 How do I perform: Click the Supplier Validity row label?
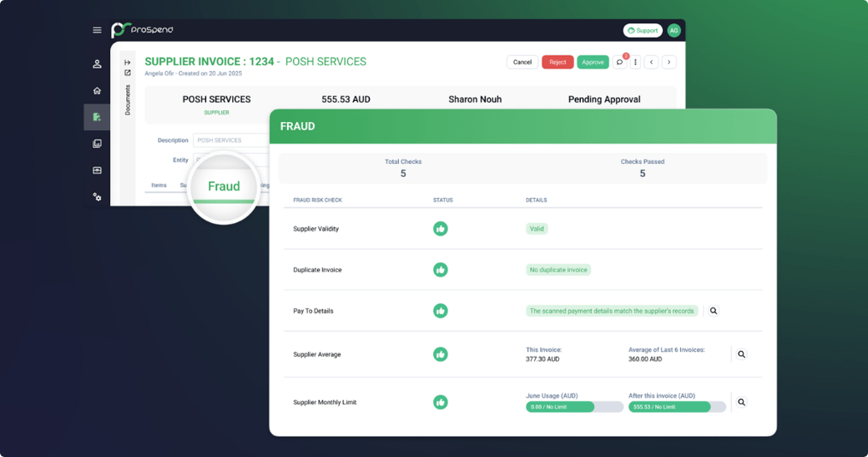point(315,229)
